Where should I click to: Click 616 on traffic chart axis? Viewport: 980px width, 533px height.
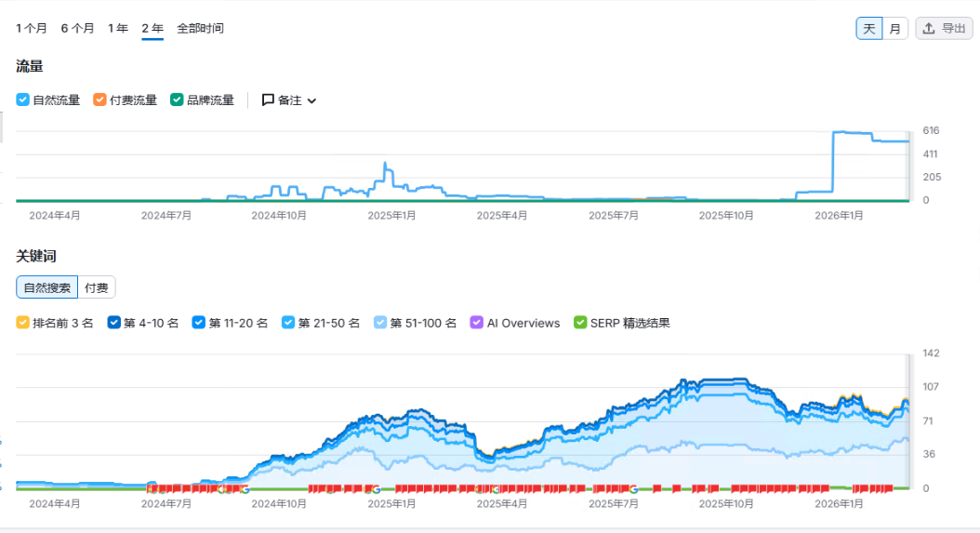931,131
